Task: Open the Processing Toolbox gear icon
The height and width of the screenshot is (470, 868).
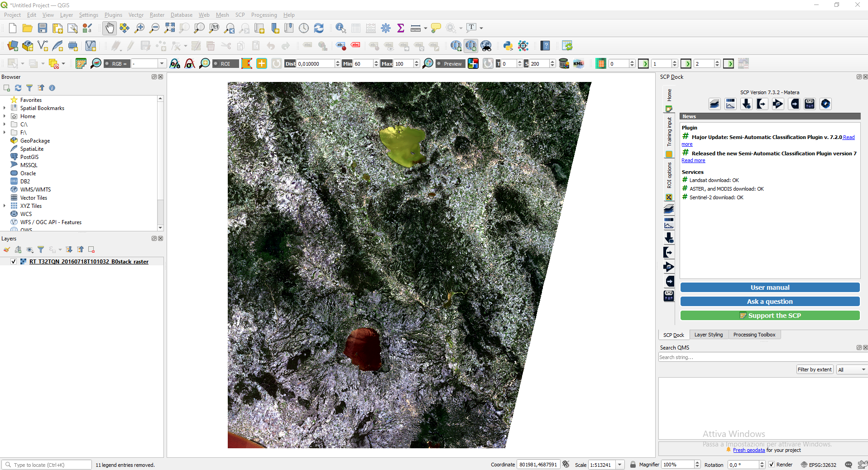Action: (x=386, y=28)
